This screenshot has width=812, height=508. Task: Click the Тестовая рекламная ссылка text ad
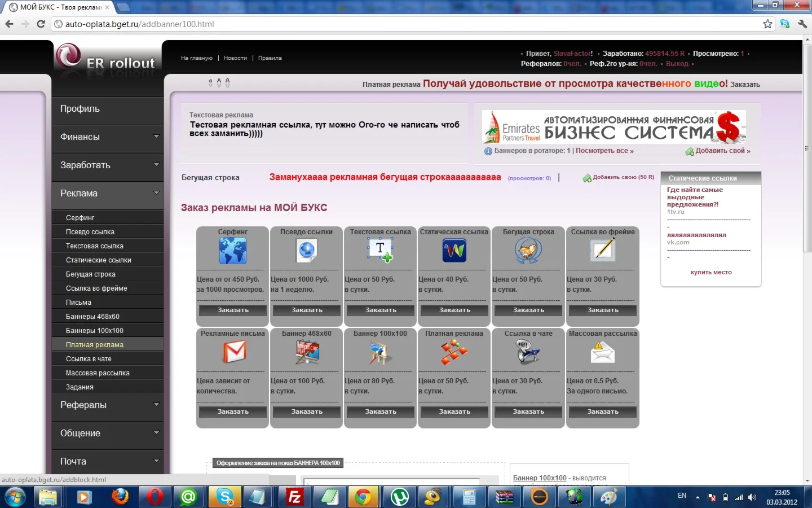(x=324, y=129)
